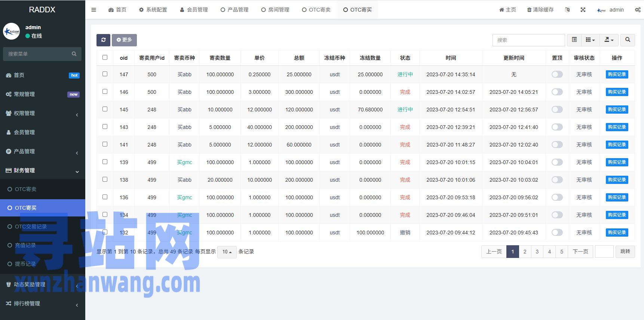Expand 动态奖励管理 in the sidebar
644x320 pixels.
(x=43, y=284)
